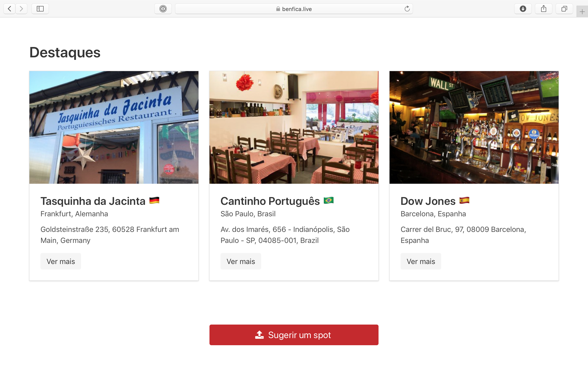Open the Share sheet icon
Viewport: 588px width, 367px height.
(543, 9)
